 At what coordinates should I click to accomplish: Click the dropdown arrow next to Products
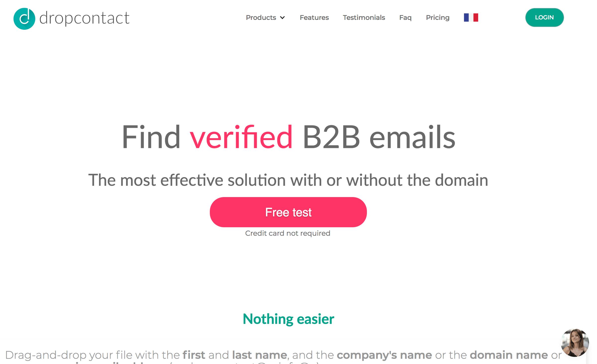[x=283, y=17]
